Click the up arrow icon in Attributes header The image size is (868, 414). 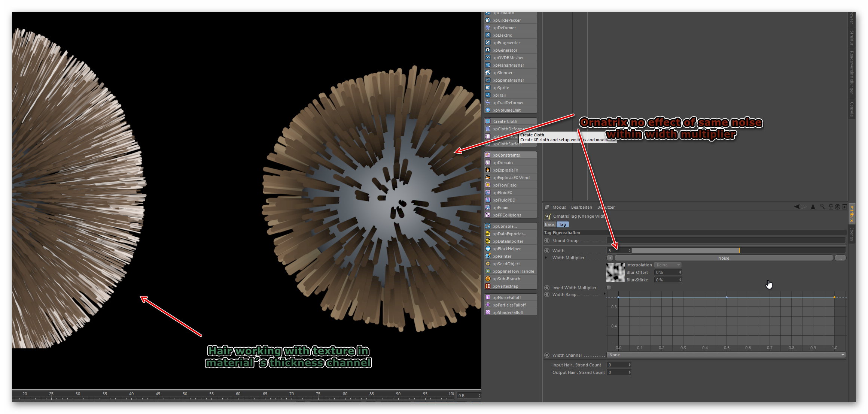tap(813, 207)
